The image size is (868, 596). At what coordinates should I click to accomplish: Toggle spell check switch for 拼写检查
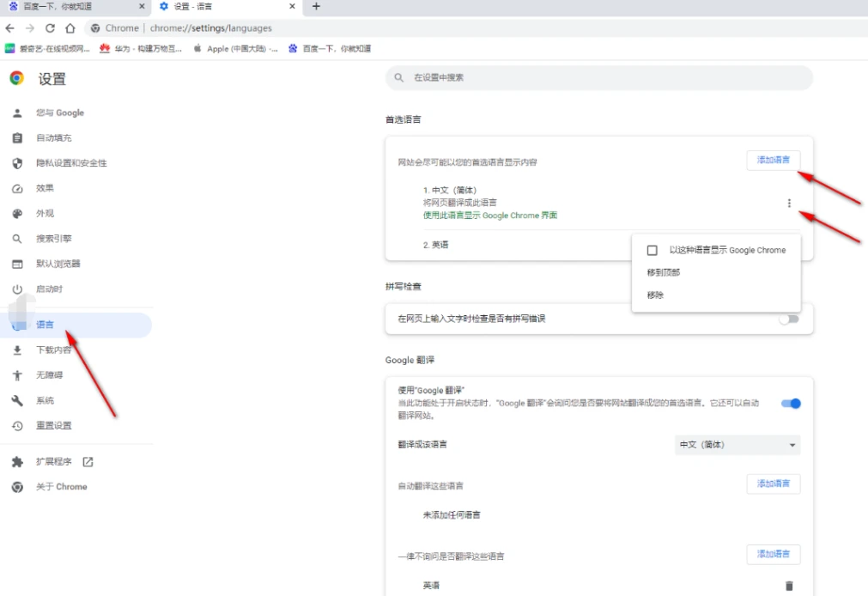click(789, 319)
